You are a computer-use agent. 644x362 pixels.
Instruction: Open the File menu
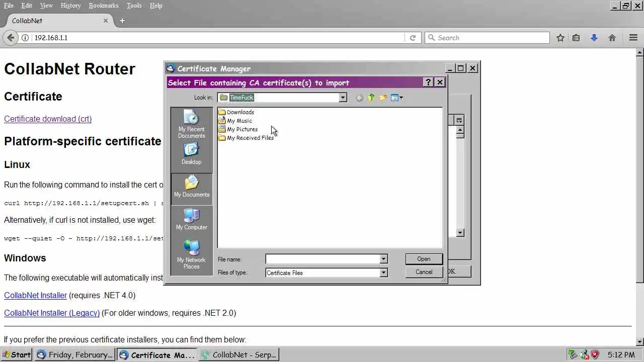(x=9, y=6)
